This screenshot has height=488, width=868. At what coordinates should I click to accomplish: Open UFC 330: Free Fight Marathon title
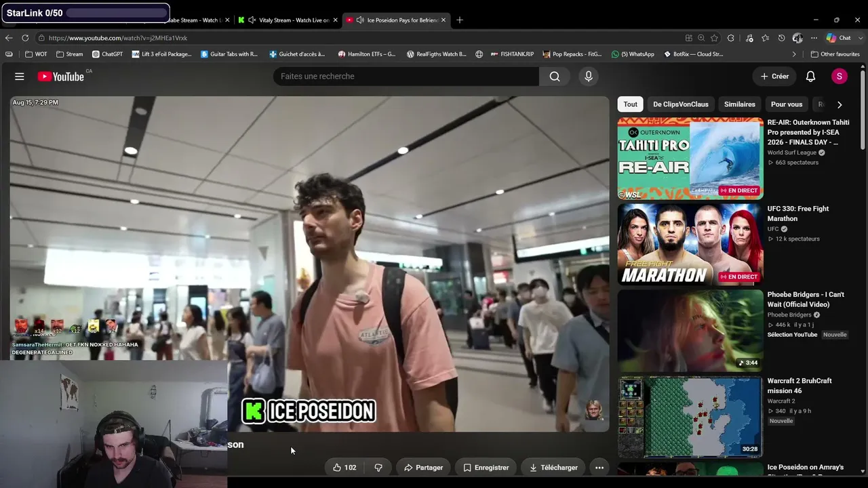(798, 213)
